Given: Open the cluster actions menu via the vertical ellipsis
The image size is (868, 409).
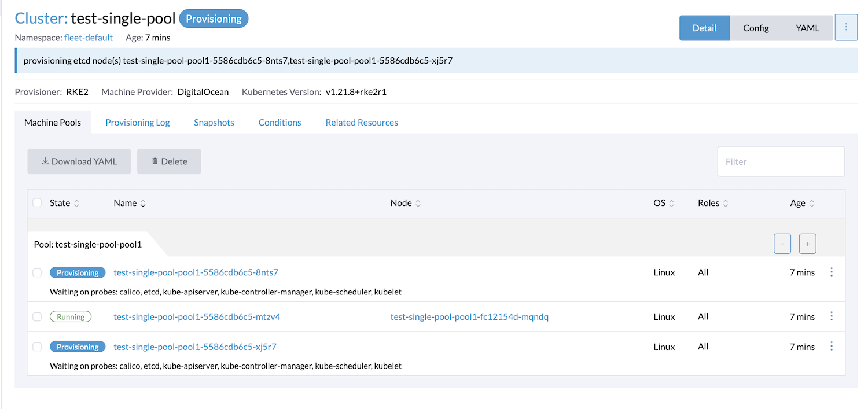Looking at the screenshot, I should [845, 27].
